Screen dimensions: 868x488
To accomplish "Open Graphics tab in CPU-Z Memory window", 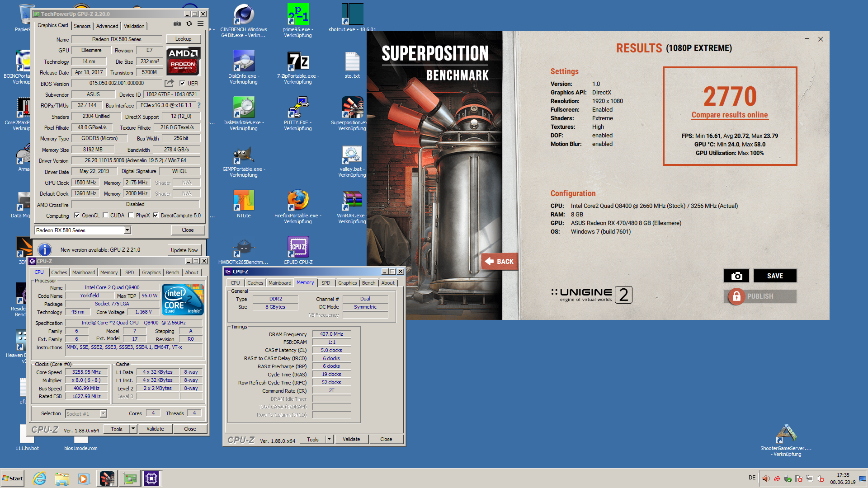I will [x=347, y=283].
